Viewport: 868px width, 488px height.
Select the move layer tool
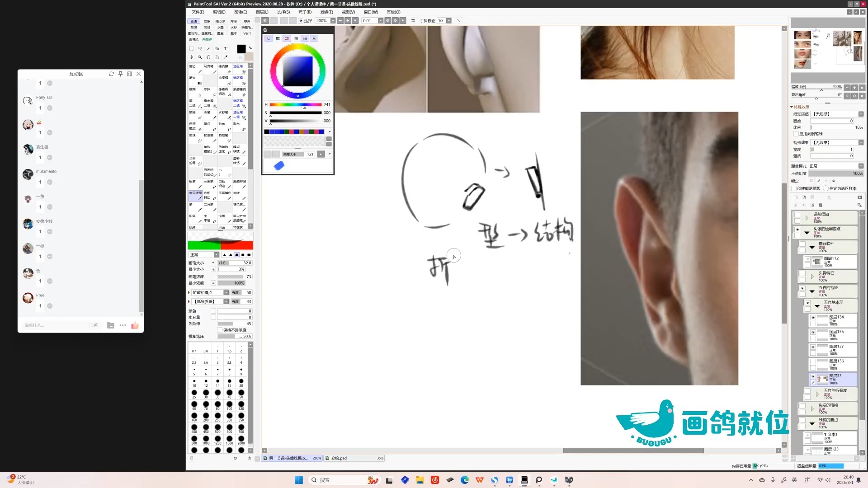pos(191,57)
